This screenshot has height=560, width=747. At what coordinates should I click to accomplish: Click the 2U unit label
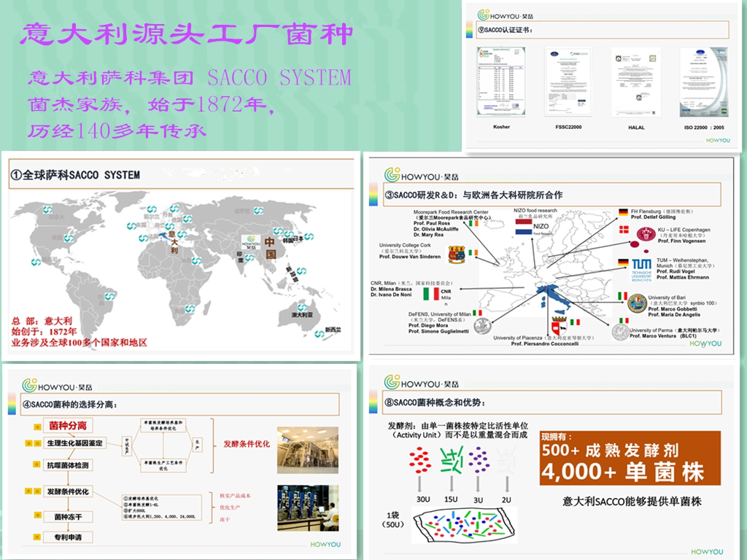tap(506, 499)
